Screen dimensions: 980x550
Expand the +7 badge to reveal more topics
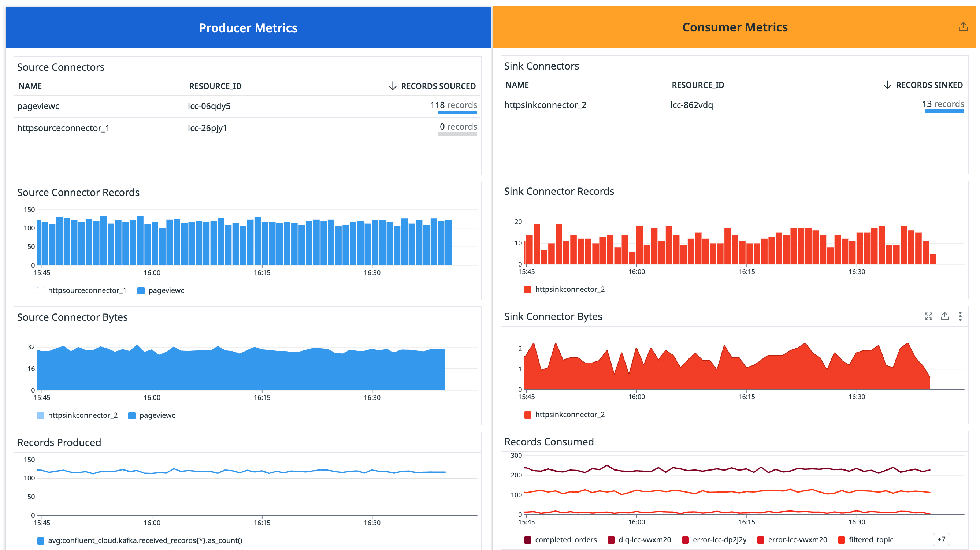click(941, 539)
